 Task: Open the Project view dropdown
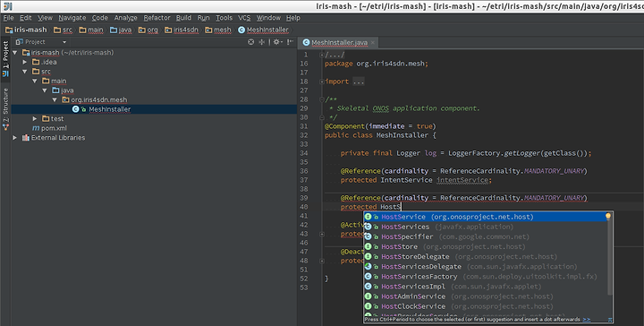coord(64,42)
